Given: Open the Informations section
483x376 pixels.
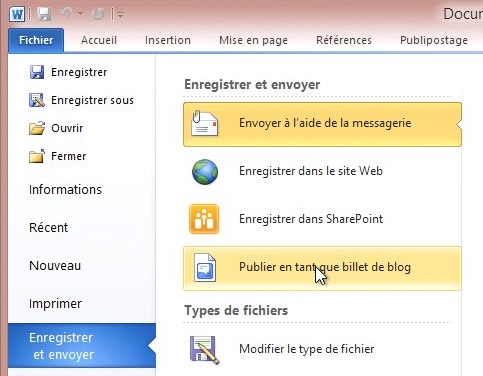Looking at the screenshot, I should coord(65,190).
